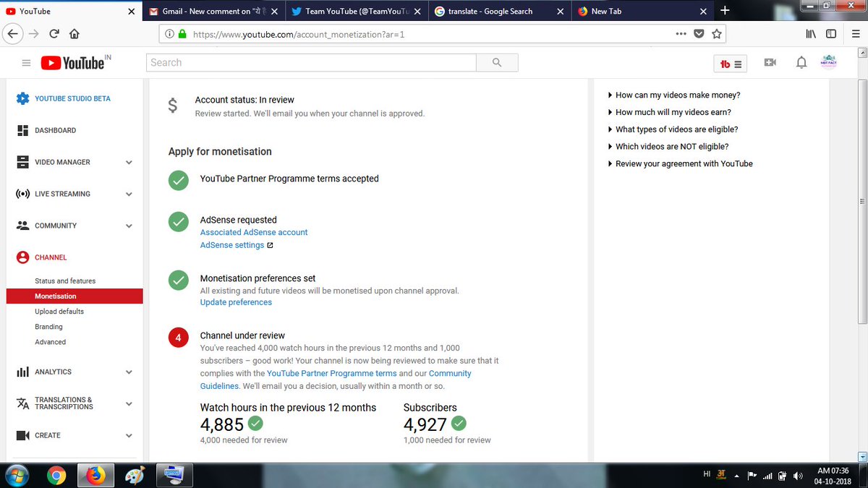Click the taskbar network signal icon

pyautogui.click(x=767, y=476)
